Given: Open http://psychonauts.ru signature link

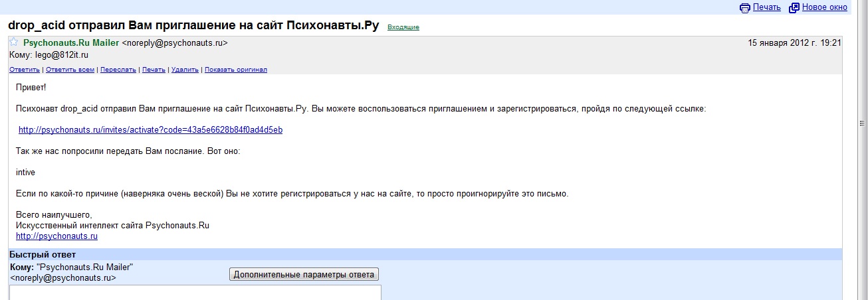Looking at the screenshot, I should point(56,236).
